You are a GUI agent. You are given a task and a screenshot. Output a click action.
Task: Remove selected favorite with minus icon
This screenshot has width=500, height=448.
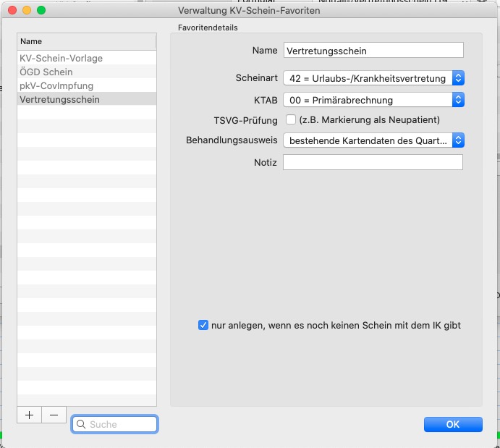click(x=54, y=415)
